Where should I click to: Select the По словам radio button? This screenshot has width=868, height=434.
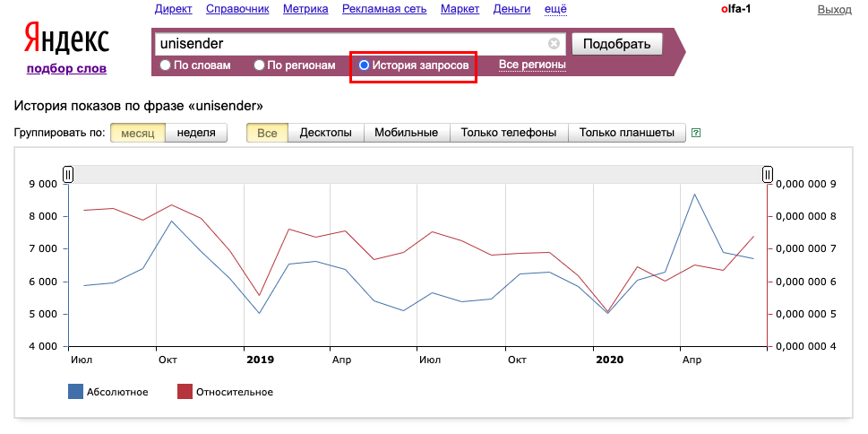pos(165,65)
